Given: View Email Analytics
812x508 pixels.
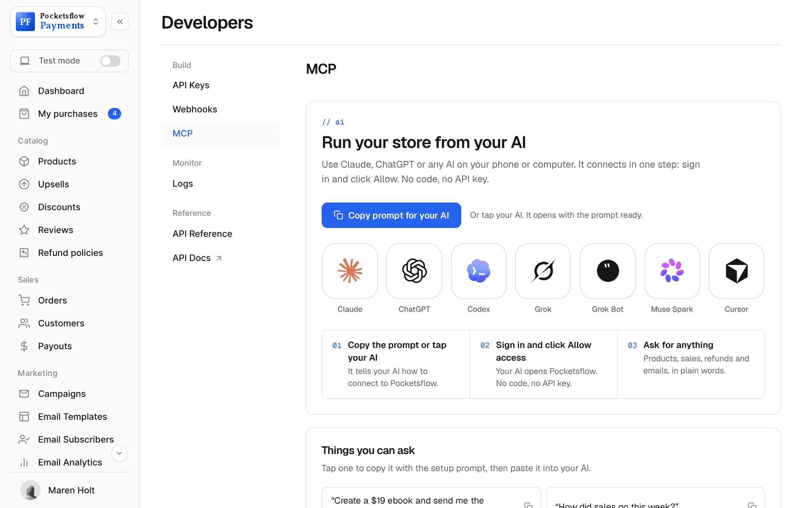Looking at the screenshot, I should coord(69,462).
